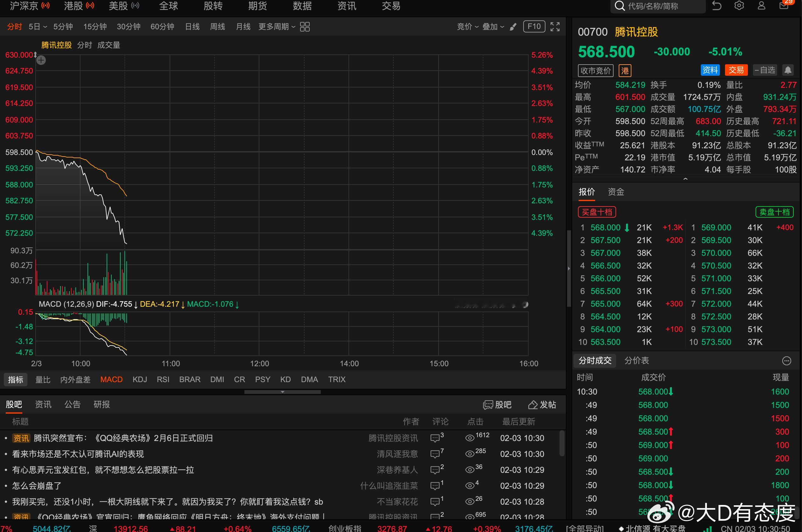The image size is (802, 532).
Task: Click the orange 交易 trade button
Action: pyautogui.click(x=736, y=70)
